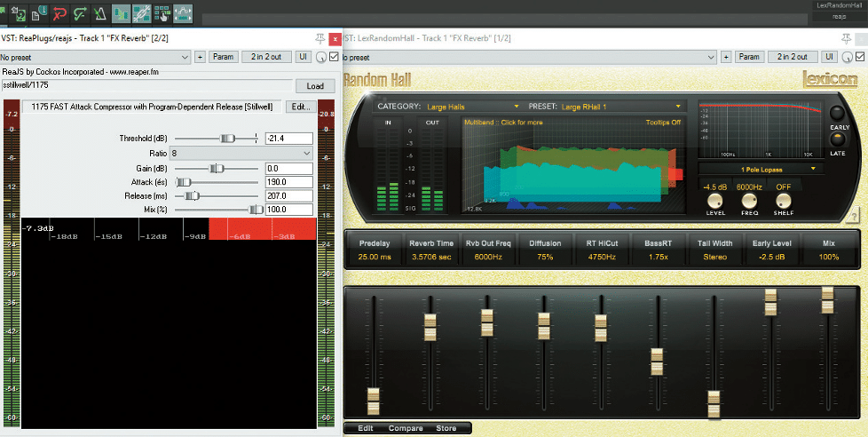This screenshot has width=868, height=437.
Task: Click the wet/dry knob in LexRandomHall window
Action: point(847,57)
